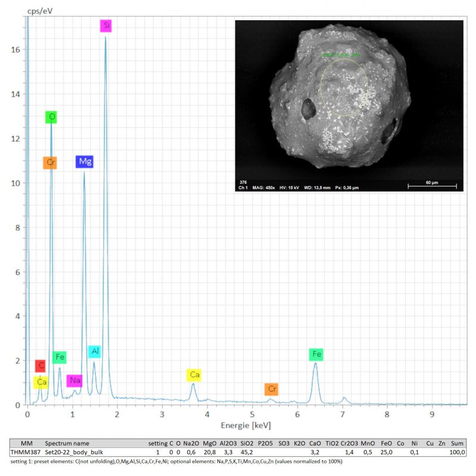The width and height of the screenshot is (476, 476).
Task: Click the Fe label above the 6.4 keV peak
Action: coord(317,355)
